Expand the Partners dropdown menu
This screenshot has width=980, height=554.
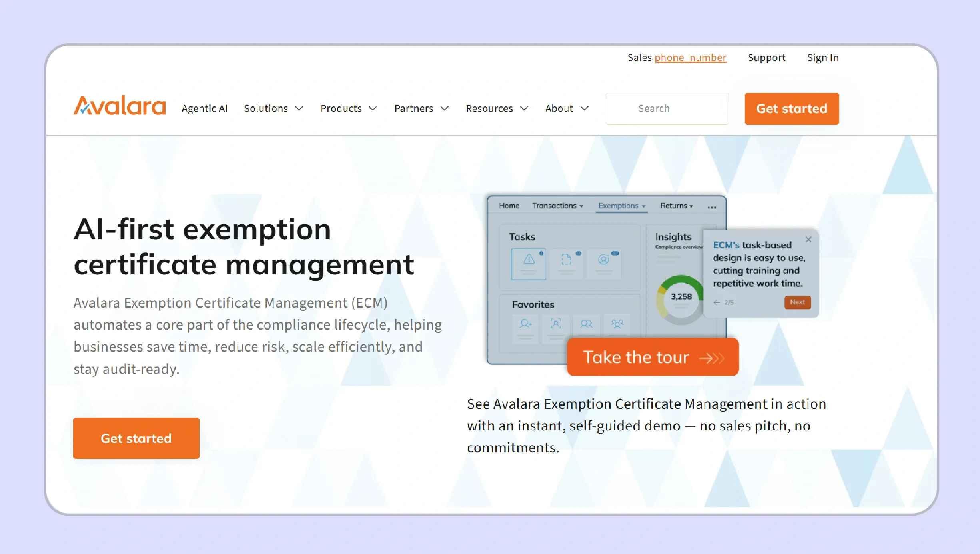421,108
